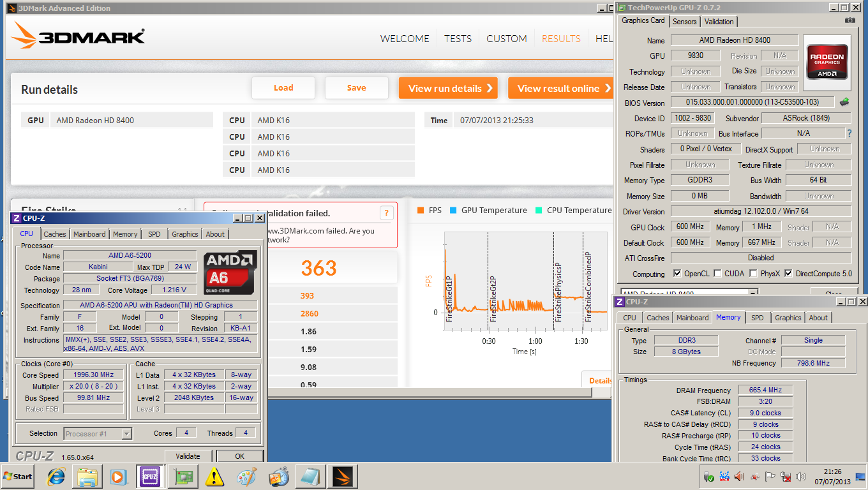Click View run details button
Viewport: 868px width, 490px height.
448,88
